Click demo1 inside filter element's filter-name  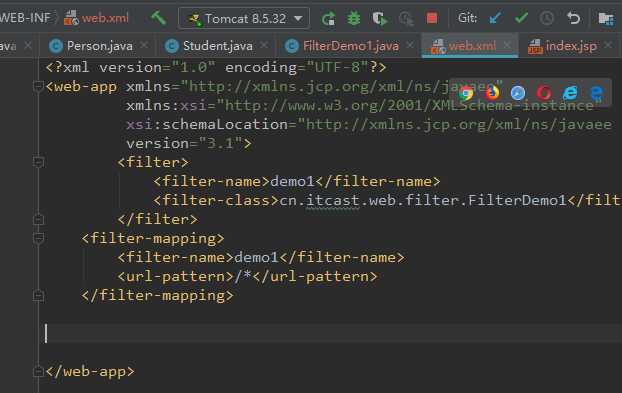tap(292, 181)
